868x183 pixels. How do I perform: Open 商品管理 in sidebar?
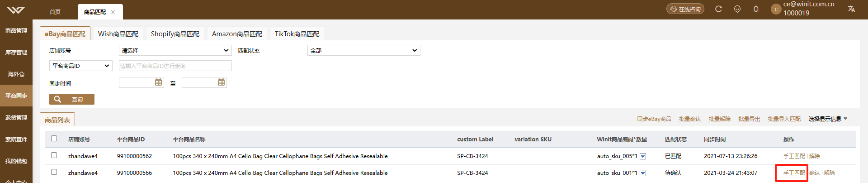pos(16,31)
